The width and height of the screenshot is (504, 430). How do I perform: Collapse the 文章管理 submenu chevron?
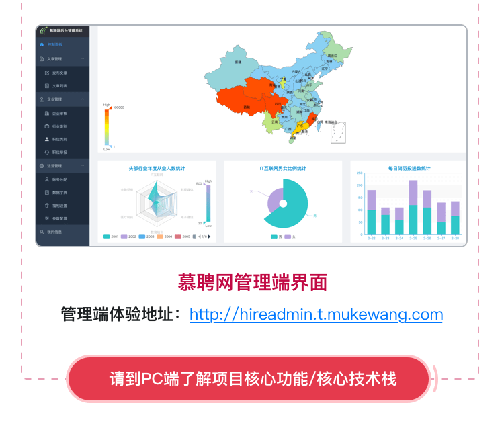click(83, 59)
